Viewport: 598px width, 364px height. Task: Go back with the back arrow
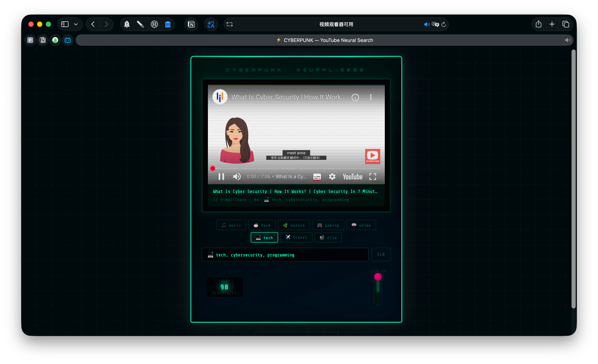click(x=93, y=24)
